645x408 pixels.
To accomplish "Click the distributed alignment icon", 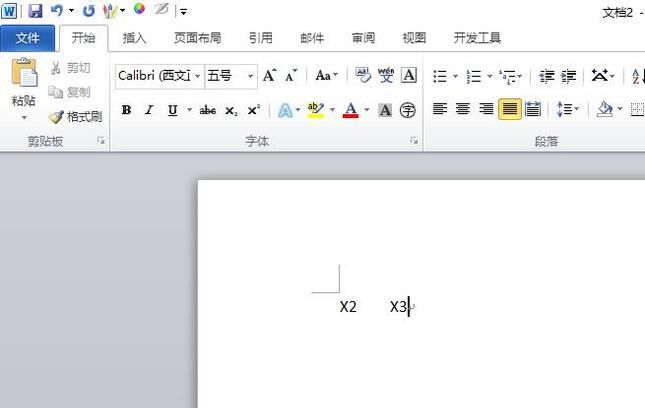I will [x=533, y=109].
